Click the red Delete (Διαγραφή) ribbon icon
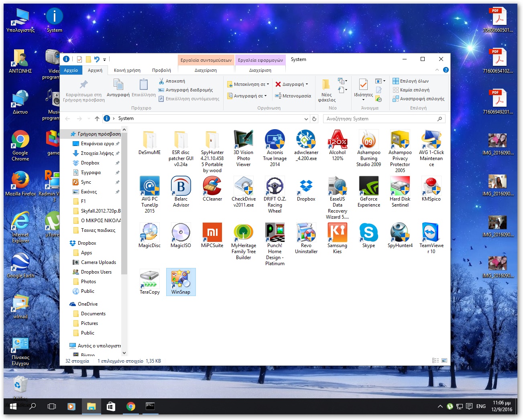 coord(278,84)
